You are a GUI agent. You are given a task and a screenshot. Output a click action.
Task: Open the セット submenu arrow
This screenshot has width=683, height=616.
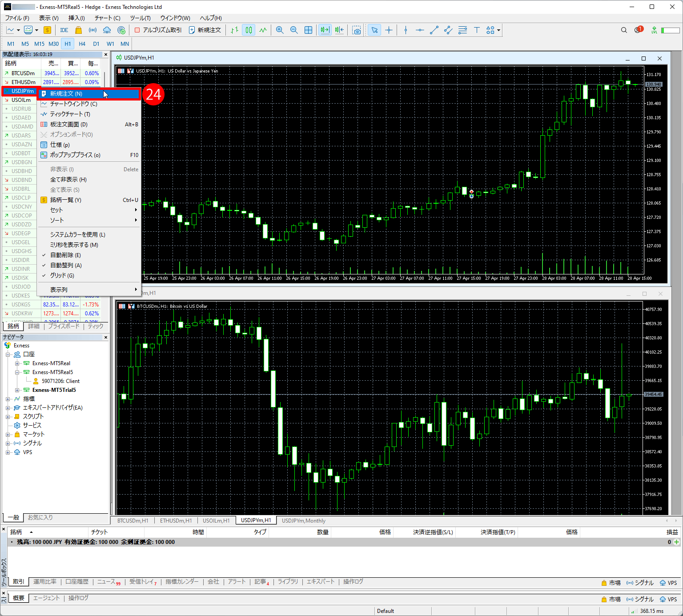coord(136,210)
